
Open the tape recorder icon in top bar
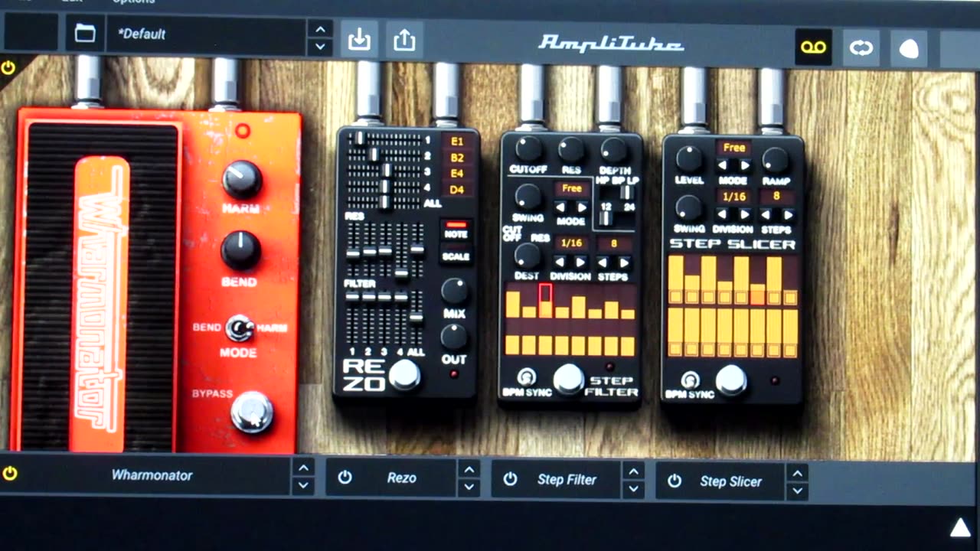(813, 47)
